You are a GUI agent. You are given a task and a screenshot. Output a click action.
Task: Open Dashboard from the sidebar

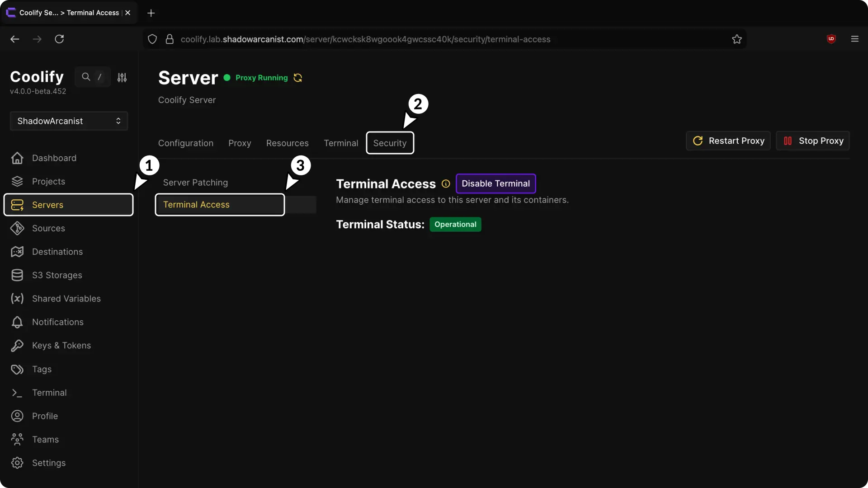[54, 158]
